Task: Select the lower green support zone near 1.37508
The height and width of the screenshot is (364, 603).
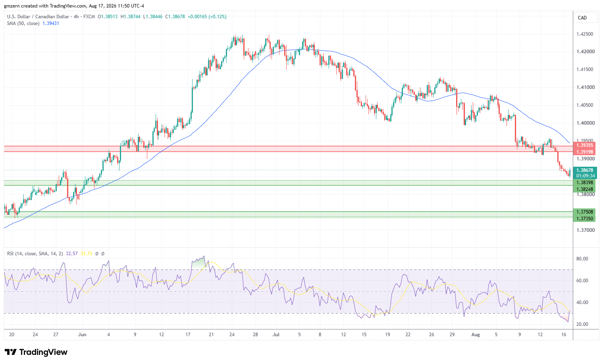Action: click(288, 214)
